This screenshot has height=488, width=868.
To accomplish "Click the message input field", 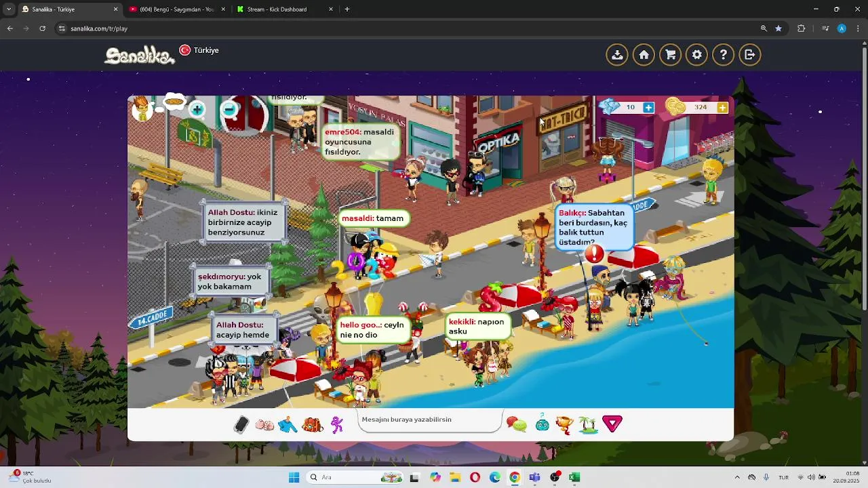I will (429, 420).
